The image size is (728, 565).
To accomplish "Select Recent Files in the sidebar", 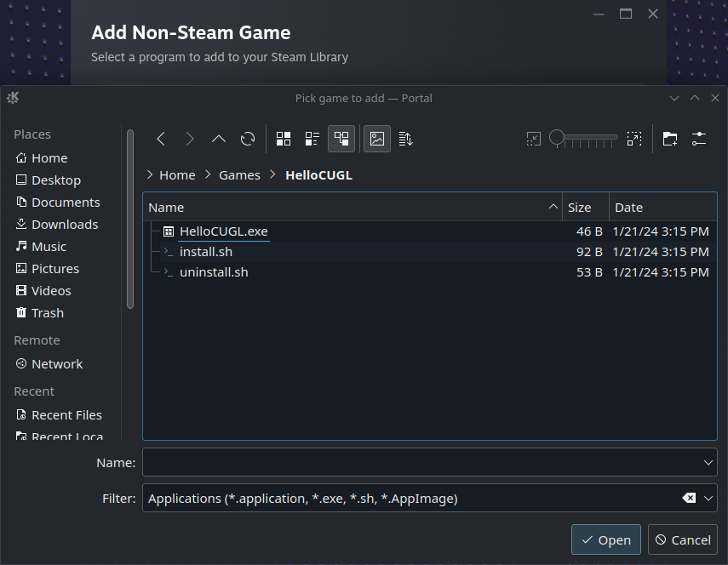I will click(x=66, y=415).
